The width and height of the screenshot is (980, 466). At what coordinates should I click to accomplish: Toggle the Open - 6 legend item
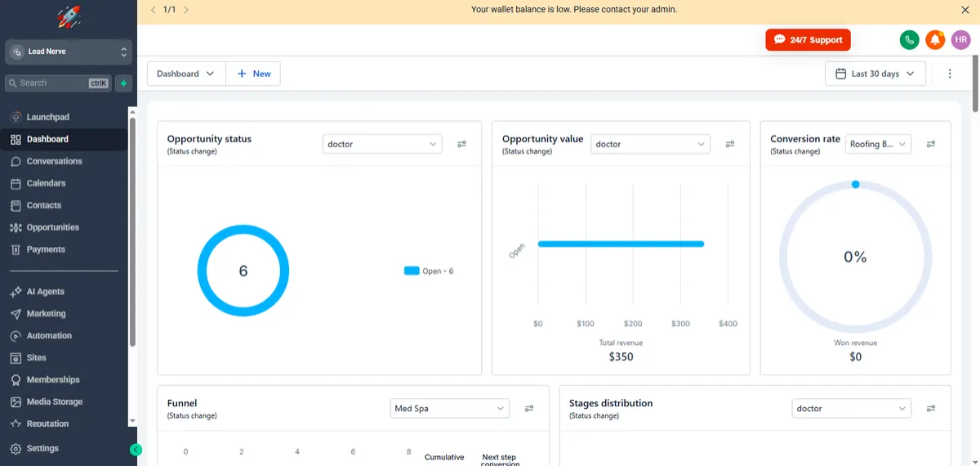429,271
